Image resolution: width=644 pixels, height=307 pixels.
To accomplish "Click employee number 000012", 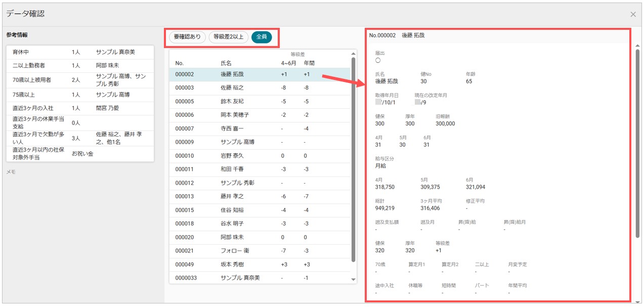I will pos(185,183).
